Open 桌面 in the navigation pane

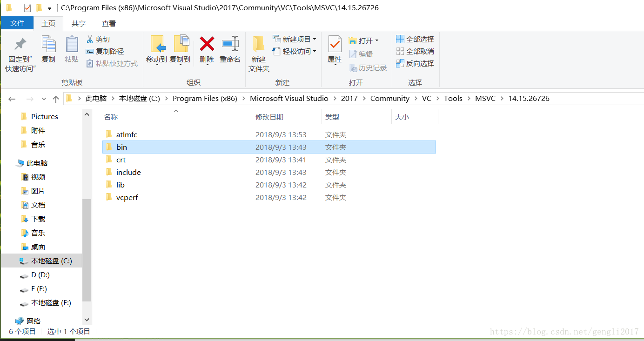point(38,247)
